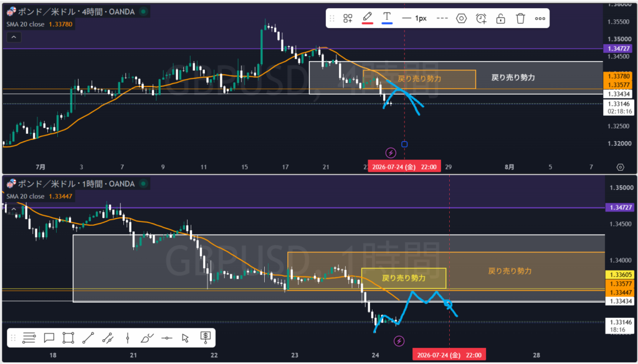Click the 7月 date on 4-hour time axis
638x364 pixels.
pyautogui.click(x=40, y=167)
